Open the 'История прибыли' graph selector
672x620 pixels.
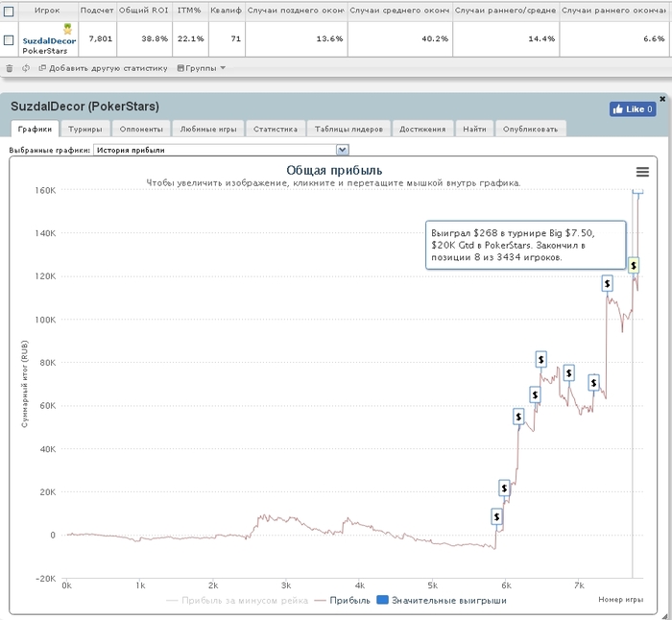221,150
